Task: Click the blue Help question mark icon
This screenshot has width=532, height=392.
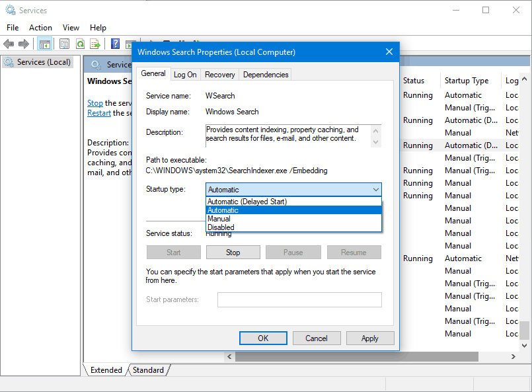Action: tap(115, 44)
